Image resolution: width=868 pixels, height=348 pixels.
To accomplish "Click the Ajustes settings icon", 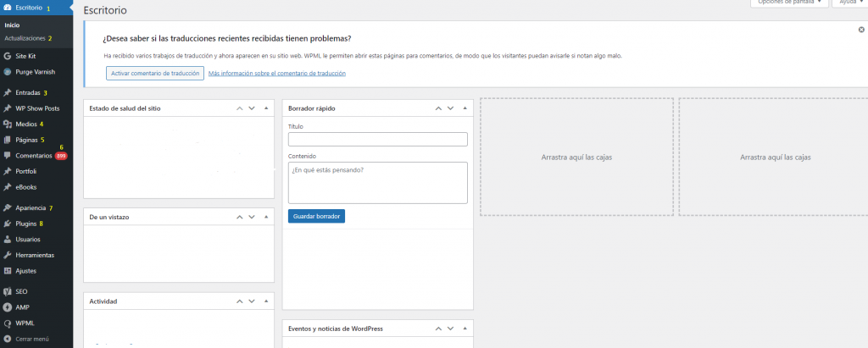I will (7, 271).
